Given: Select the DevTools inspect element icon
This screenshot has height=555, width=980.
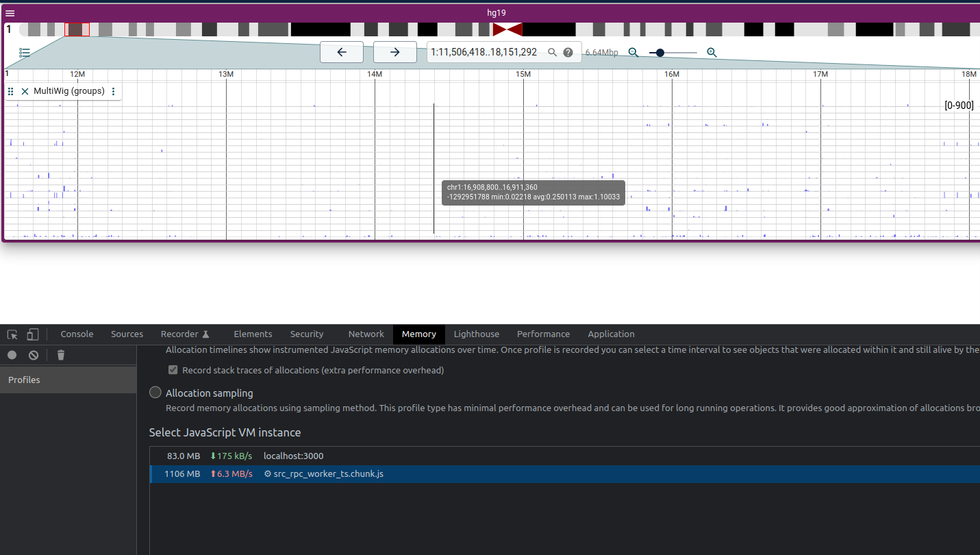Looking at the screenshot, I should [x=12, y=334].
